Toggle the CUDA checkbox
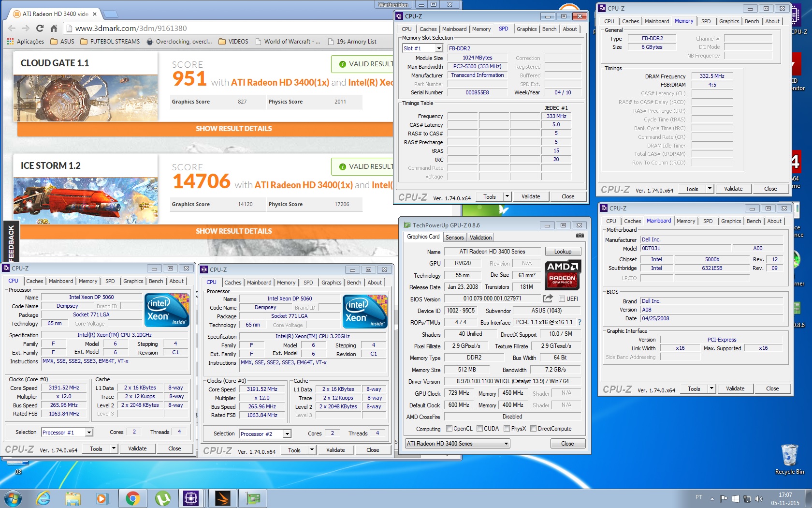 480,429
